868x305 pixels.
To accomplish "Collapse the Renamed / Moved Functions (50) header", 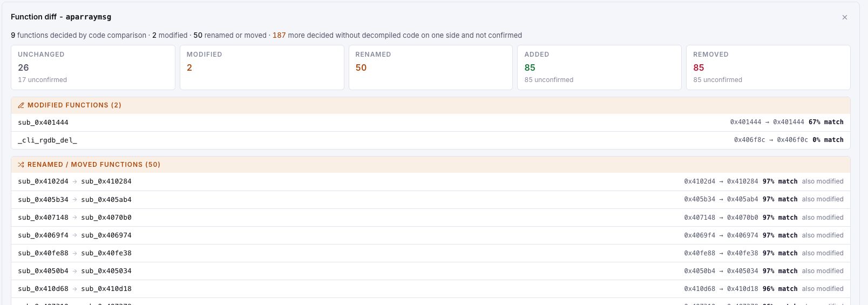I will click(431, 165).
